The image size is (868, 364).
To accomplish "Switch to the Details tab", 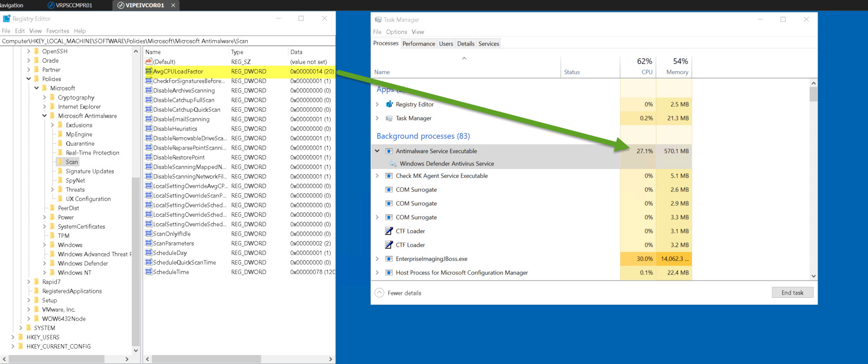I will pyautogui.click(x=466, y=43).
